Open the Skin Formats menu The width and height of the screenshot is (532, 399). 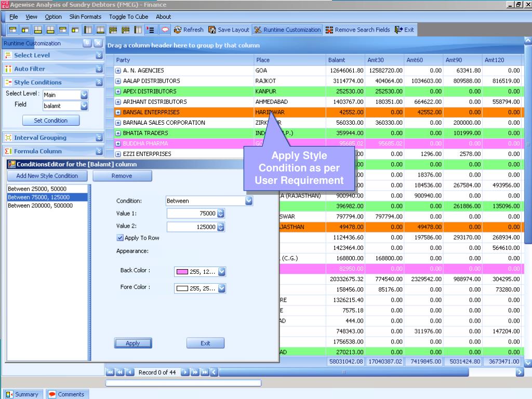point(85,17)
